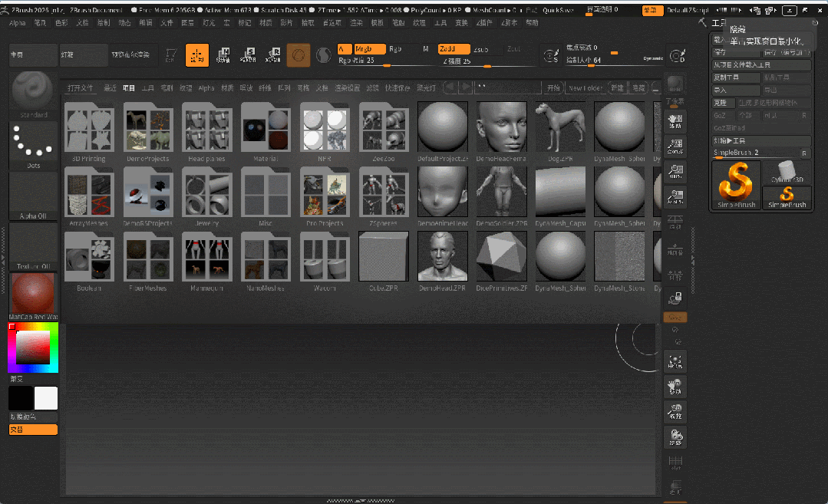Click the D dynamic brush icon
Image resolution: width=828 pixels, height=504 pixels.
tap(678, 55)
